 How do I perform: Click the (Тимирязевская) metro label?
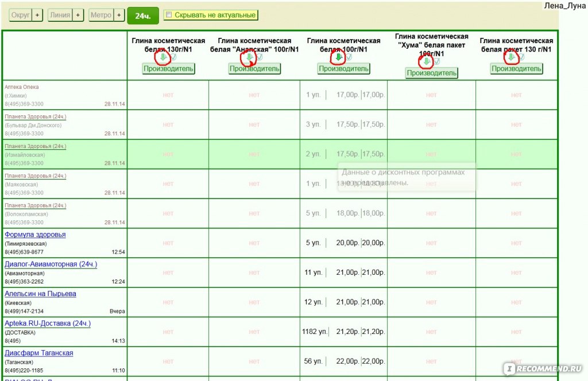coord(26,244)
